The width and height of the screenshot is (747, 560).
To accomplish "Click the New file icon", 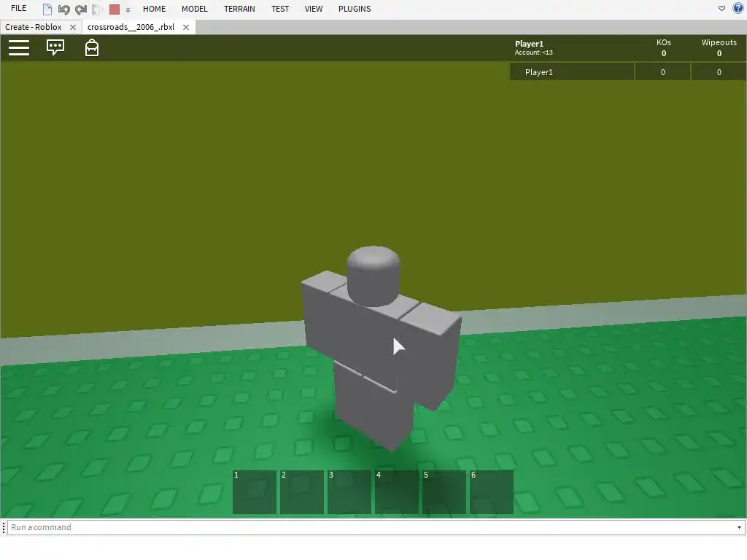I will pyautogui.click(x=47, y=9).
